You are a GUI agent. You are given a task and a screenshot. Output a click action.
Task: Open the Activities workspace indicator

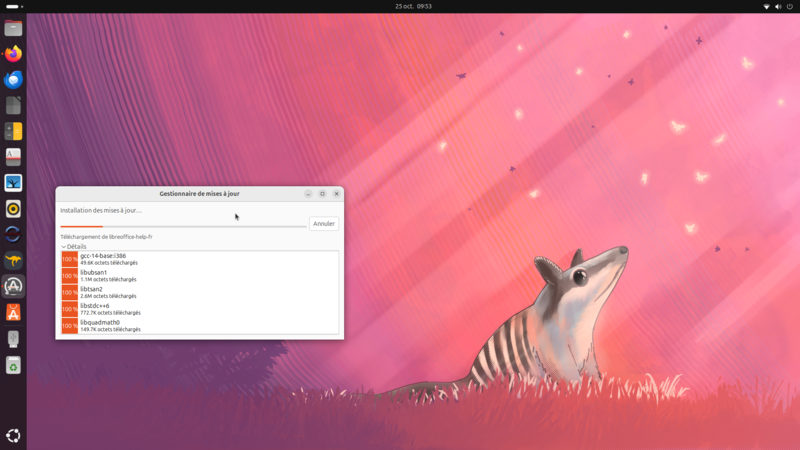[x=14, y=7]
